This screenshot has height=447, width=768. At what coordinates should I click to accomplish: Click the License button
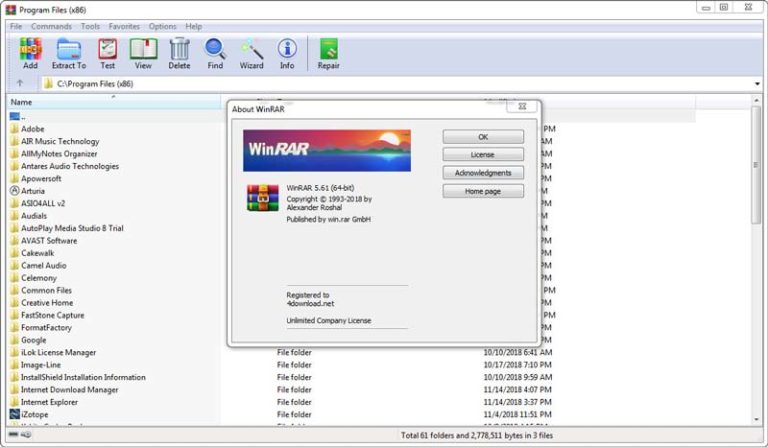pyautogui.click(x=483, y=154)
